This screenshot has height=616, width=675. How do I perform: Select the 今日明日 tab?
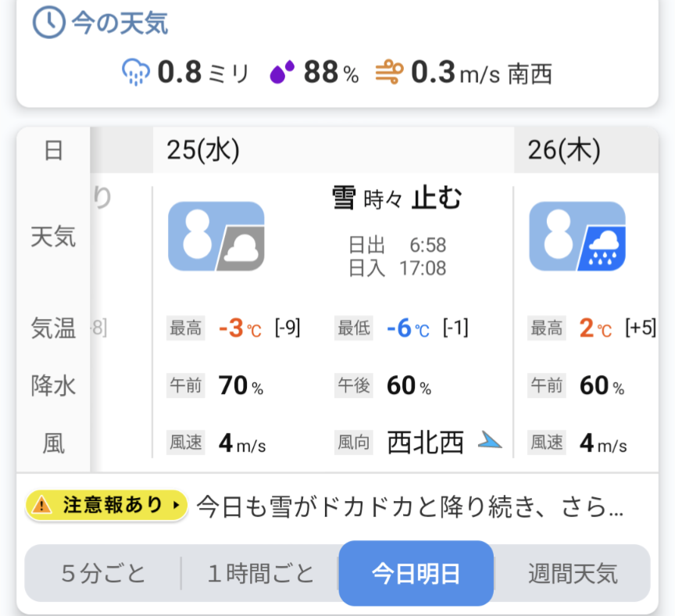[x=416, y=573]
